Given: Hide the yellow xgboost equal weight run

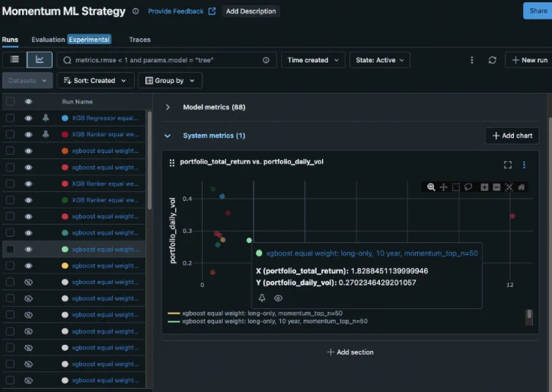Looking at the screenshot, I should 28,266.
